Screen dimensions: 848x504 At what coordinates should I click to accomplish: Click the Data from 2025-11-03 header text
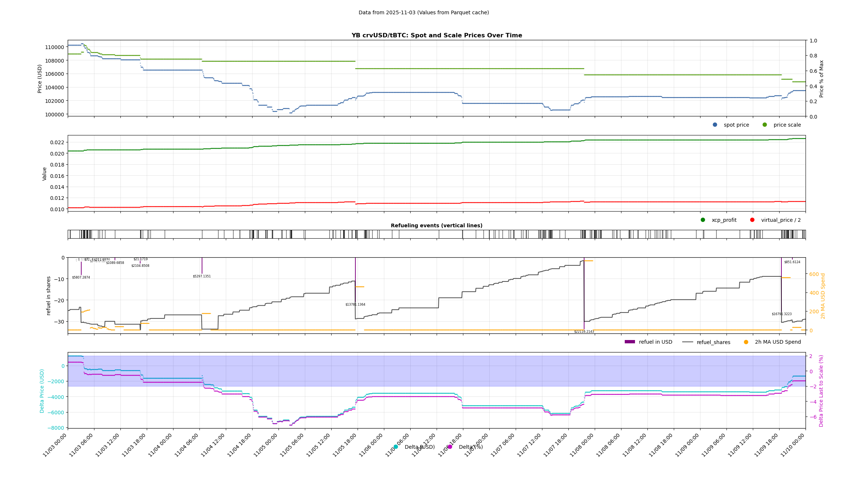coord(423,12)
